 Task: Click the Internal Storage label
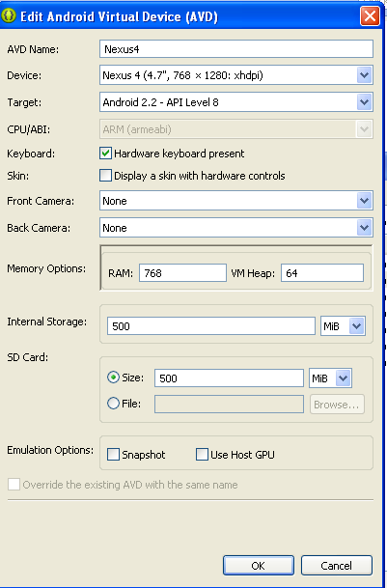[x=47, y=322]
